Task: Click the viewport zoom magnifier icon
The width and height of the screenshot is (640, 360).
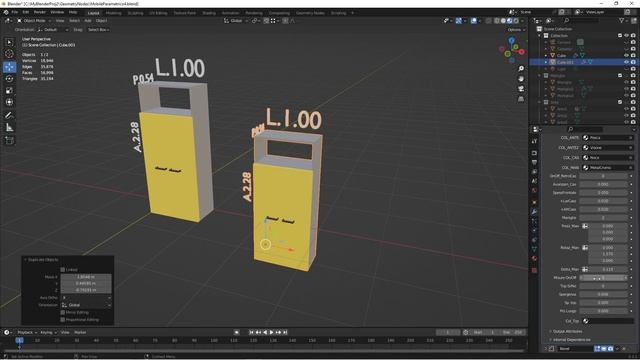Action: 521,69
